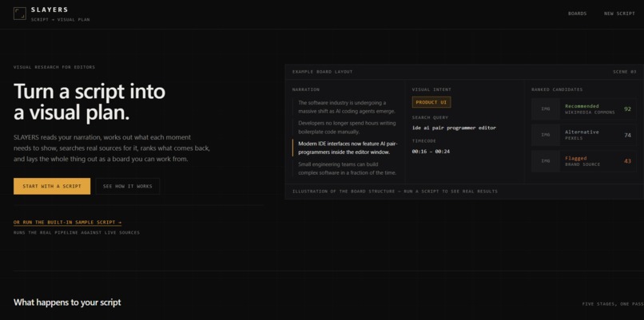Click the SCRIPT → VISUAL PLAN tagline

61,20
